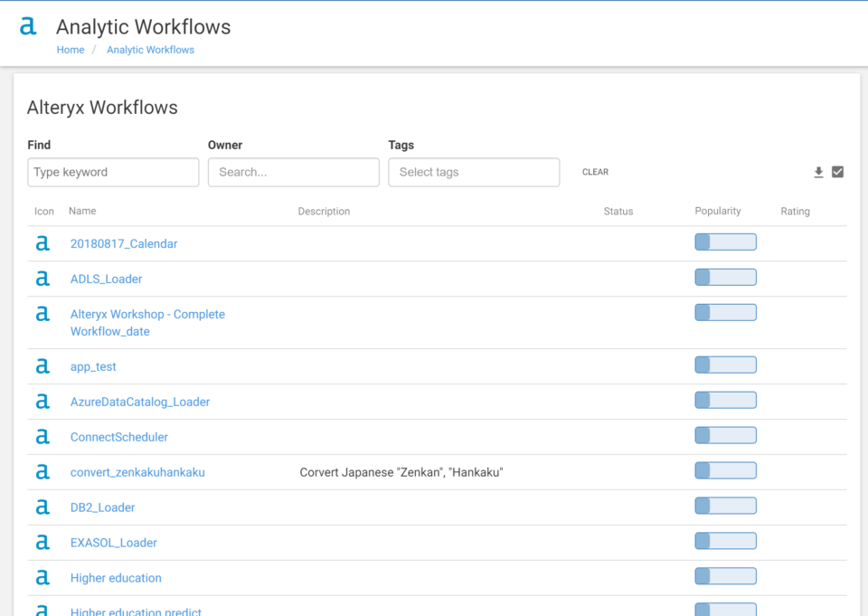Click workflow icon for EXASOL_Loader row
Image resolution: width=868 pixels, height=616 pixels.
point(42,543)
